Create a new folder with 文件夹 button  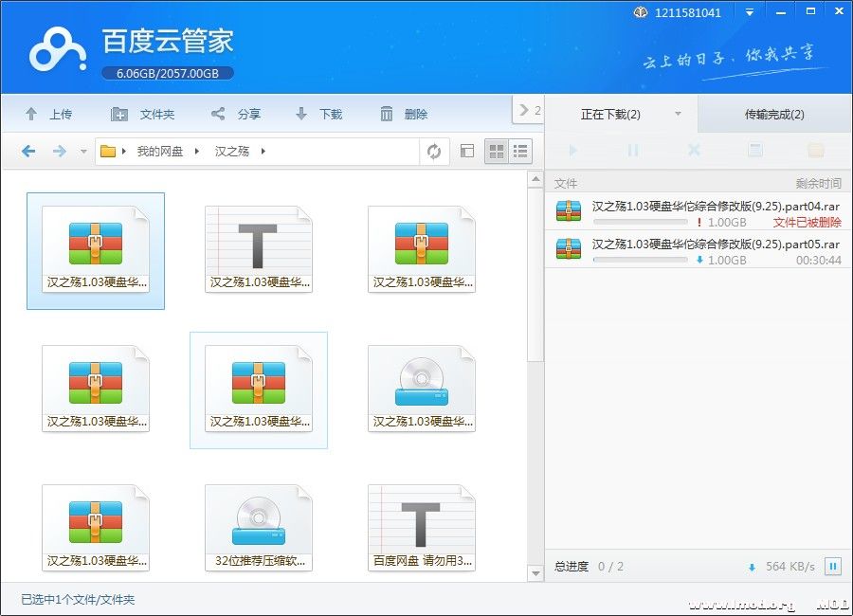(x=143, y=114)
